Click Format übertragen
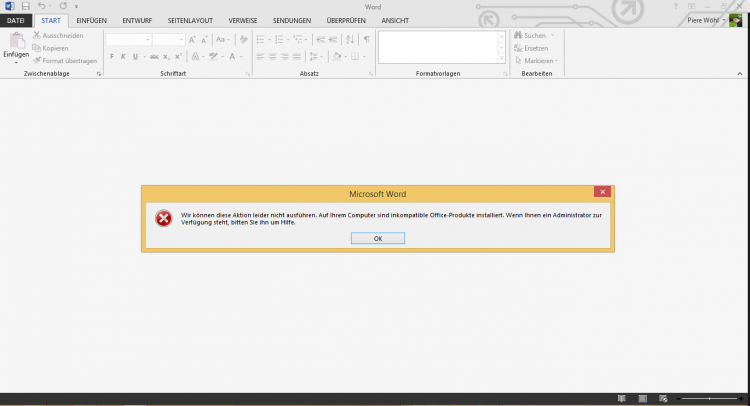The image size is (750, 406). point(65,61)
